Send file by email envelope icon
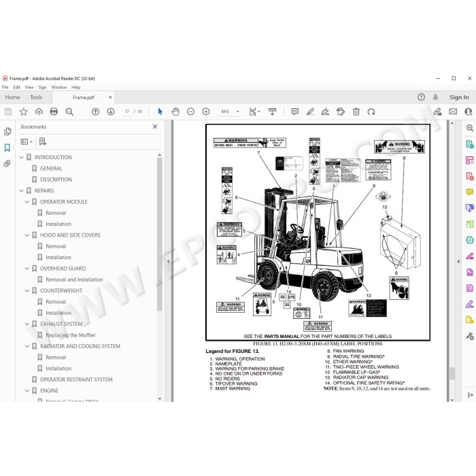The image size is (476, 476). tap(453, 112)
